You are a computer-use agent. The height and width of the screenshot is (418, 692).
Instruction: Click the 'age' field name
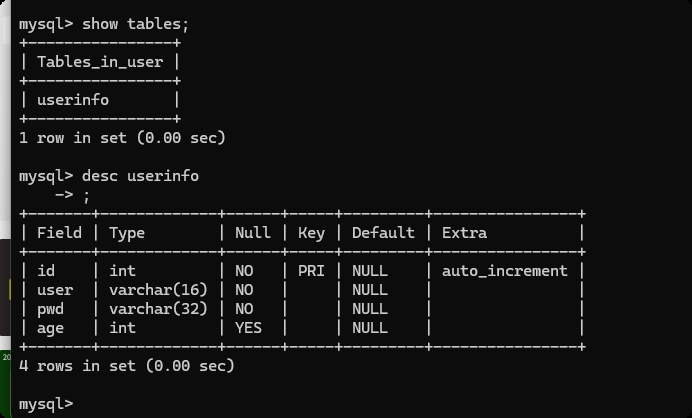[50, 328]
